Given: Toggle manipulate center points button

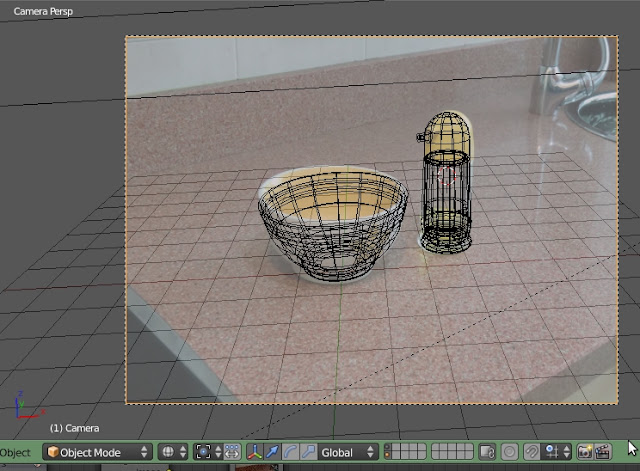Looking at the screenshot, I should [232, 452].
